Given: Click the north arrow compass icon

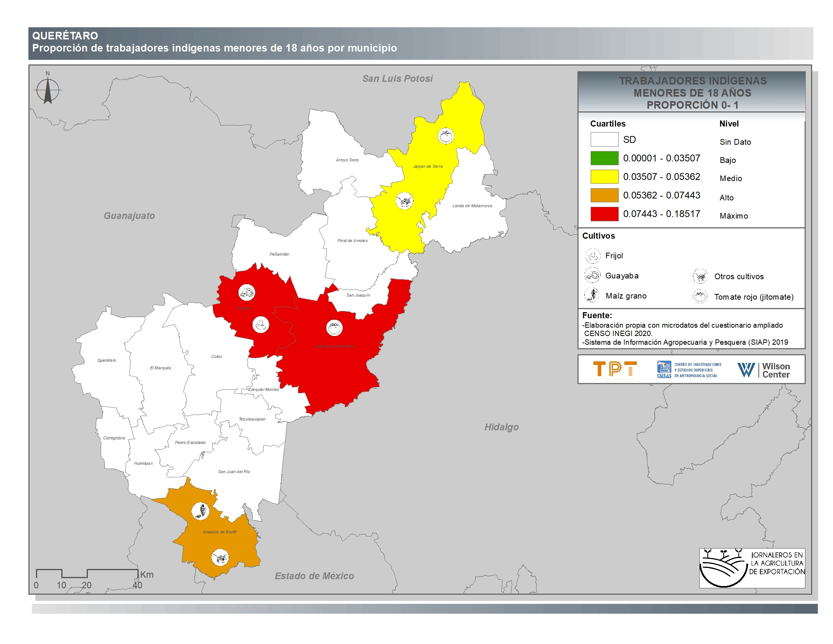Looking at the screenshot, I should [48, 90].
